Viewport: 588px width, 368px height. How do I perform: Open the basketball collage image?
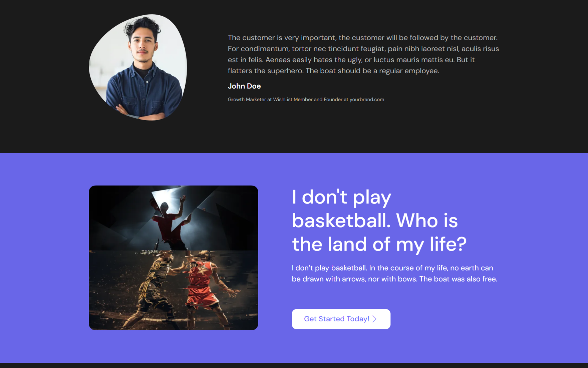173,258
